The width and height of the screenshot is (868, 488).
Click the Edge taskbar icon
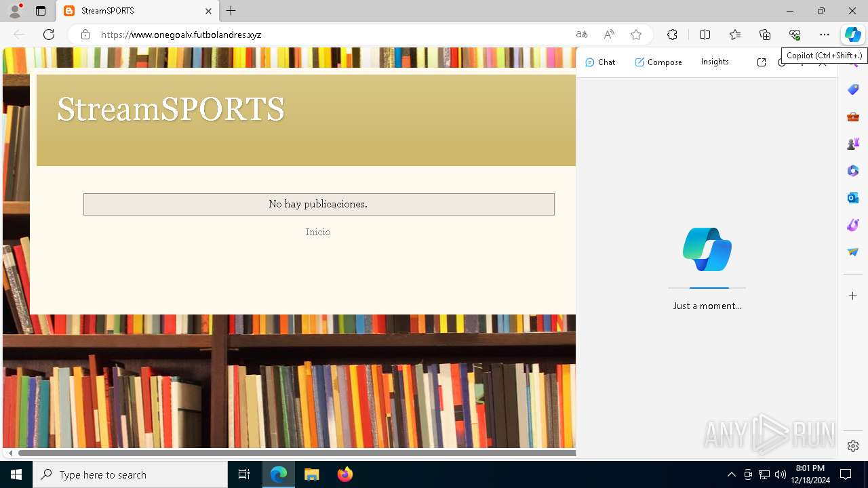pyautogui.click(x=279, y=474)
